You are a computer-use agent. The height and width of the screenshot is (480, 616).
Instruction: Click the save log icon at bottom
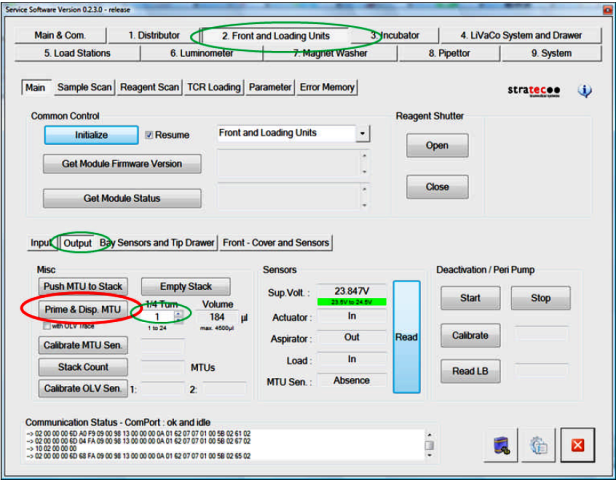[x=501, y=447]
